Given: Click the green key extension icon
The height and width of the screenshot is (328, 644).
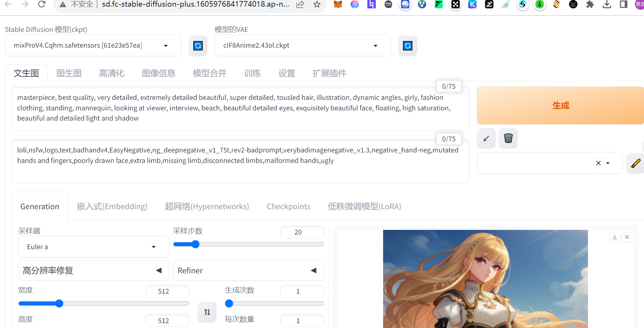Looking at the screenshot, I should point(540,5).
